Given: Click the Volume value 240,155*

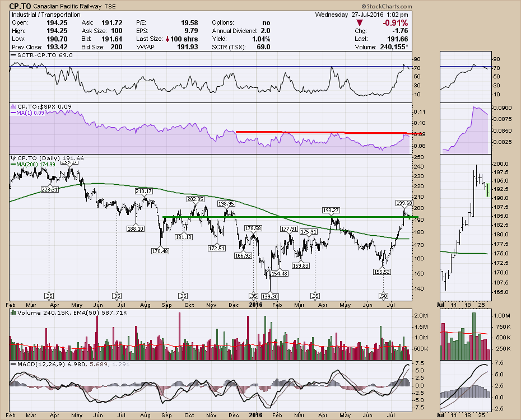Looking at the screenshot, I should click(394, 47).
